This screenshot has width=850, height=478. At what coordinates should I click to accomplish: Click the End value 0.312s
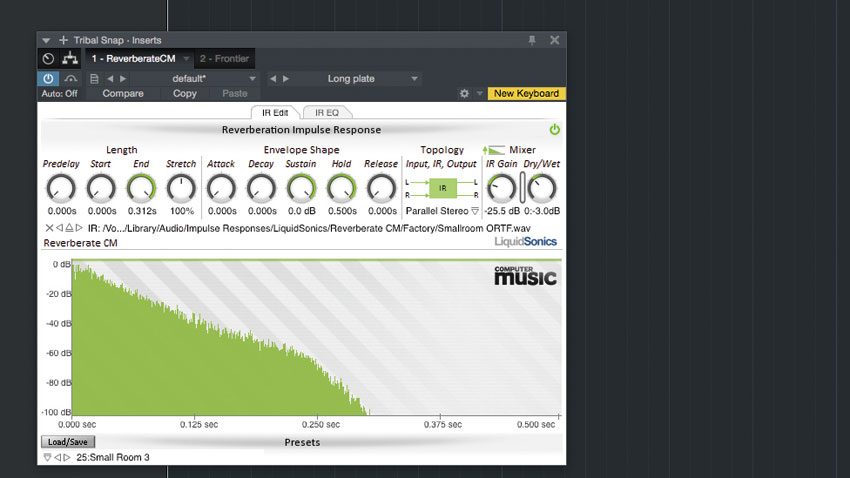[x=142, y=211]
